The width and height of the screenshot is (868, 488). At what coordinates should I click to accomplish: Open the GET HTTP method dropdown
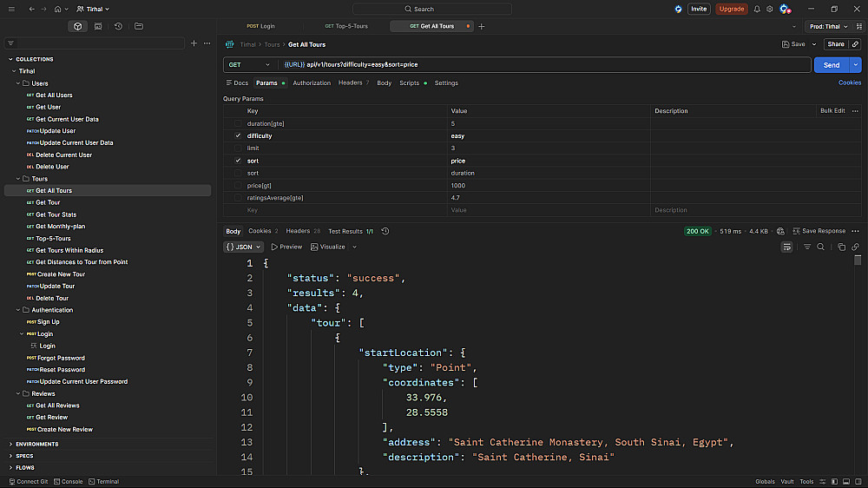(248, 65)
